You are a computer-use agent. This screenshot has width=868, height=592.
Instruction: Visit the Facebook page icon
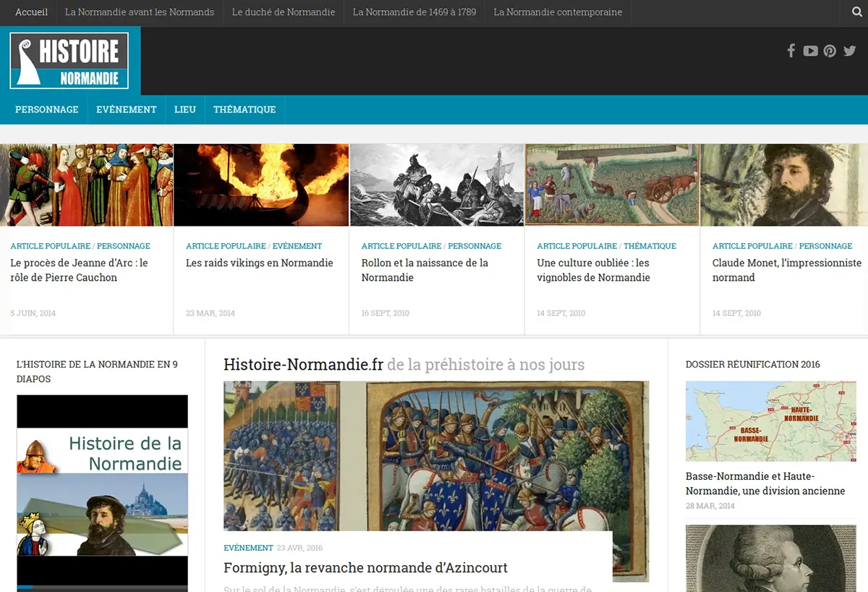coord(791,51)
